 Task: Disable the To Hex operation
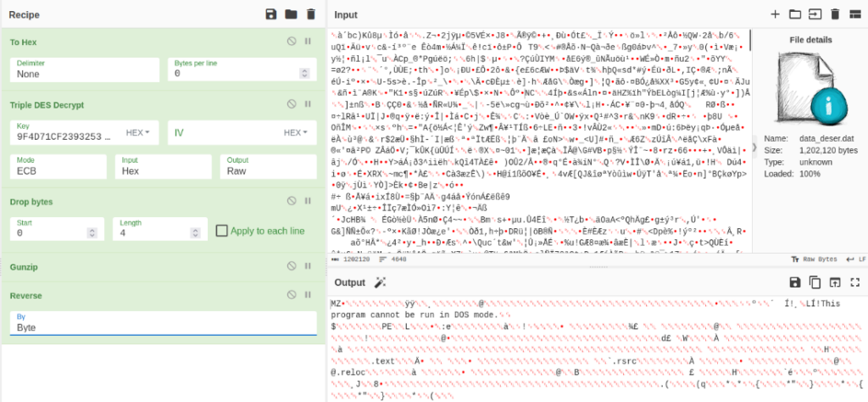click(292, 41)
